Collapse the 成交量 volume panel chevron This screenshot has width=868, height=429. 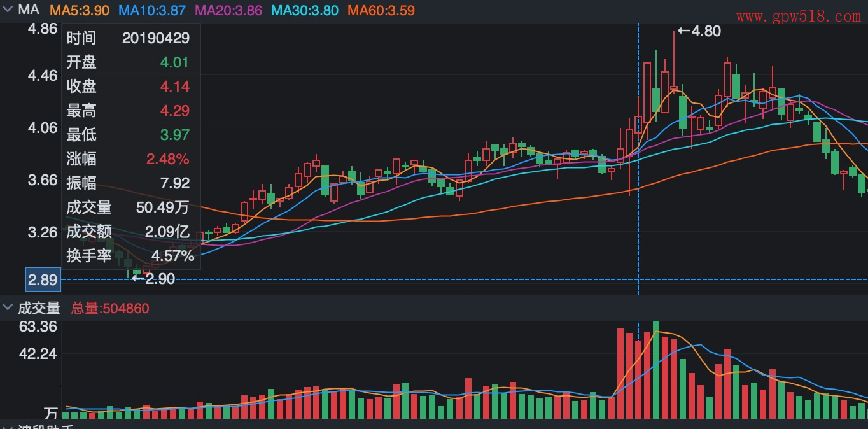pos(8,308)
